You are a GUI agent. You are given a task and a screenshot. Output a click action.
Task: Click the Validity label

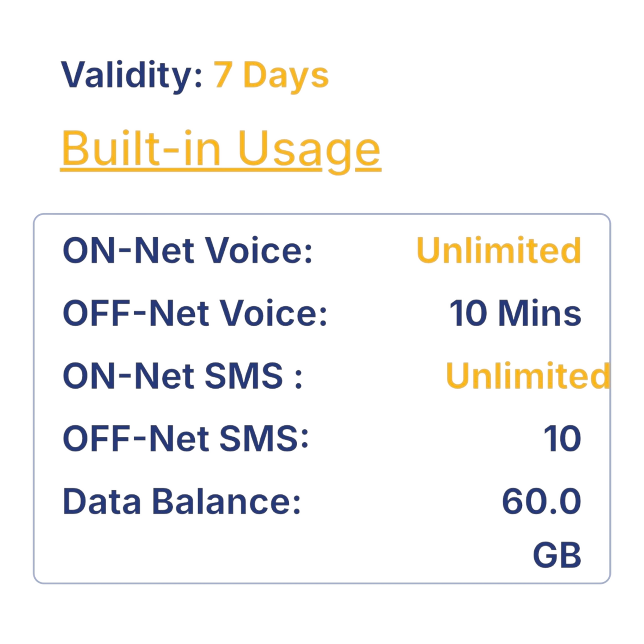(x=132, y=75)
